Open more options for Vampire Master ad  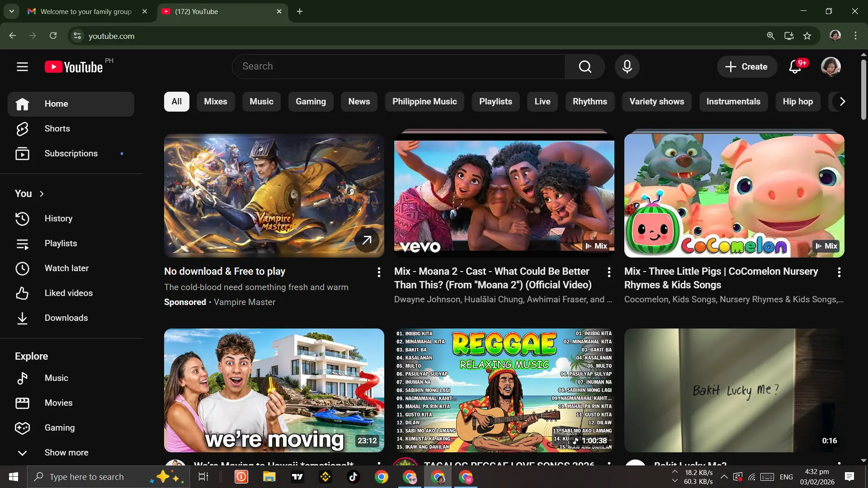tap(379, 272)
